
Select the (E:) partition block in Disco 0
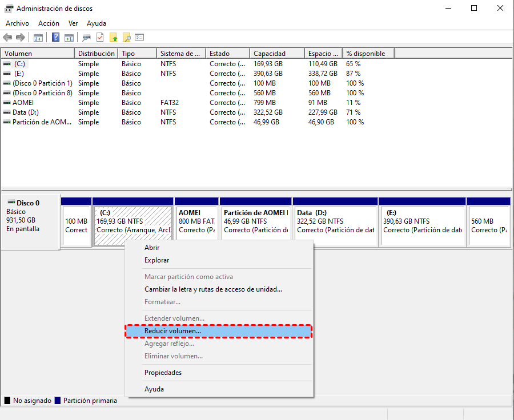coord(421,225)
